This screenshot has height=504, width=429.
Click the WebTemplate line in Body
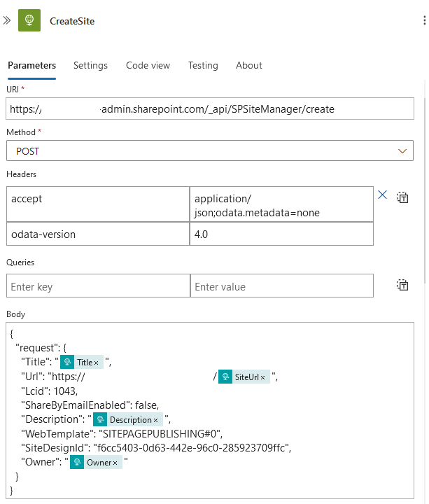(122, 433)
